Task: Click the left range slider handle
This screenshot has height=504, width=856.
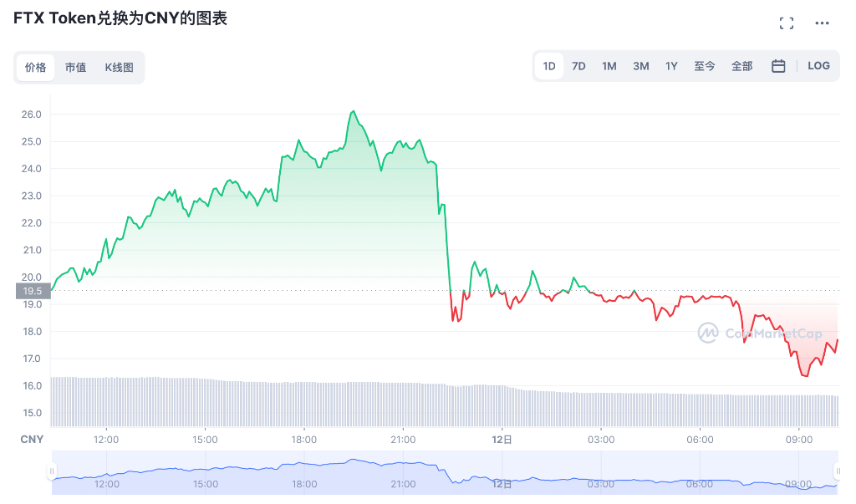Action: click(52, 471)
